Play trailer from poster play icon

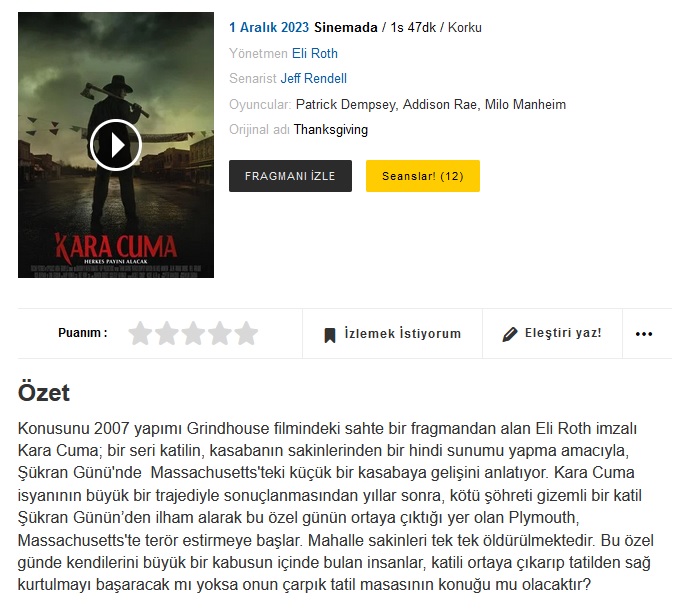[x=116, y=145]
